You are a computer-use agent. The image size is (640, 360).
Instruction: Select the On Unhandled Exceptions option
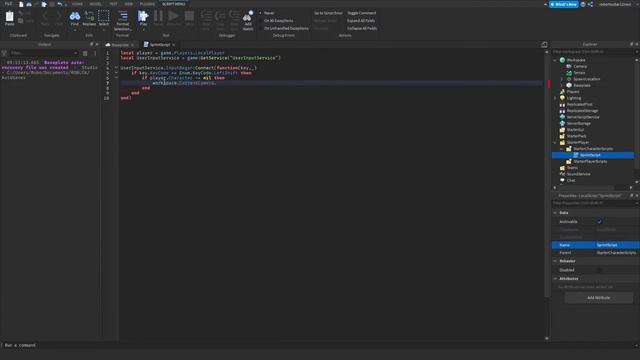coord(286,28)
